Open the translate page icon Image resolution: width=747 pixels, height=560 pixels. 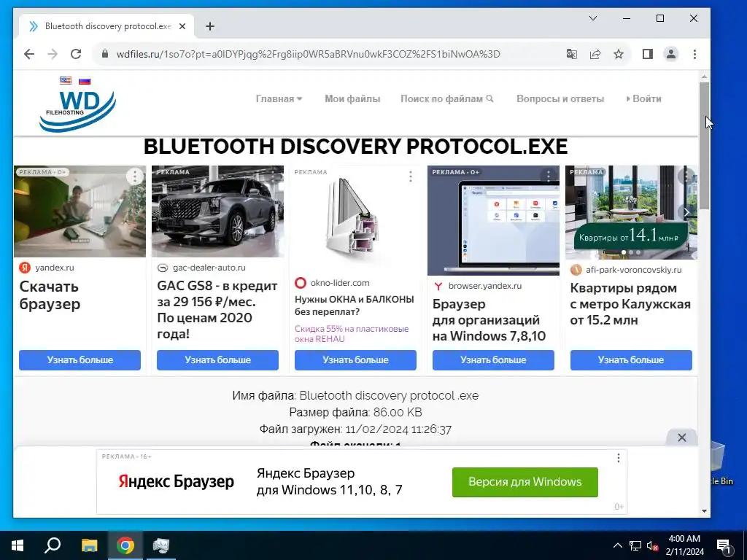point(572,54)
